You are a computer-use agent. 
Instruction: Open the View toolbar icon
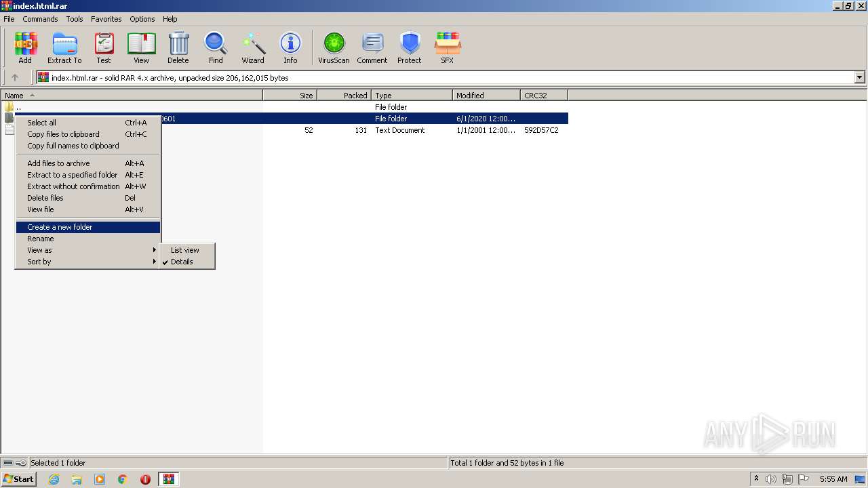(141, 48)
